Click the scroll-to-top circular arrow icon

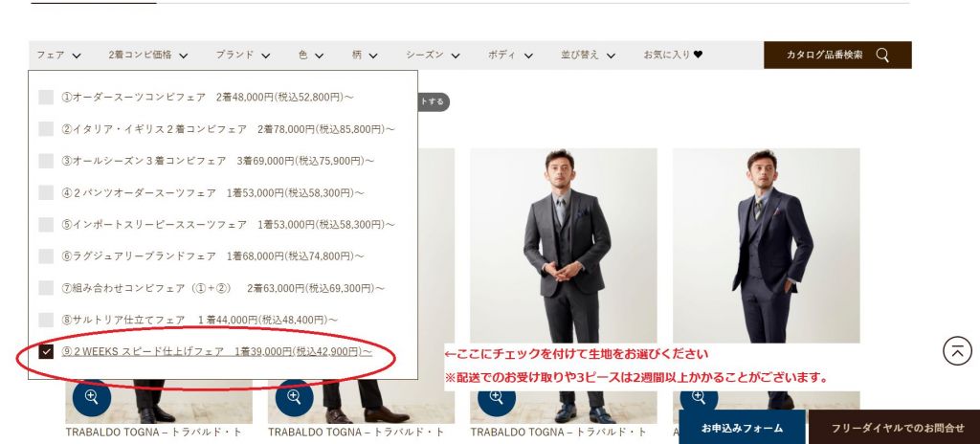[957, 351]
